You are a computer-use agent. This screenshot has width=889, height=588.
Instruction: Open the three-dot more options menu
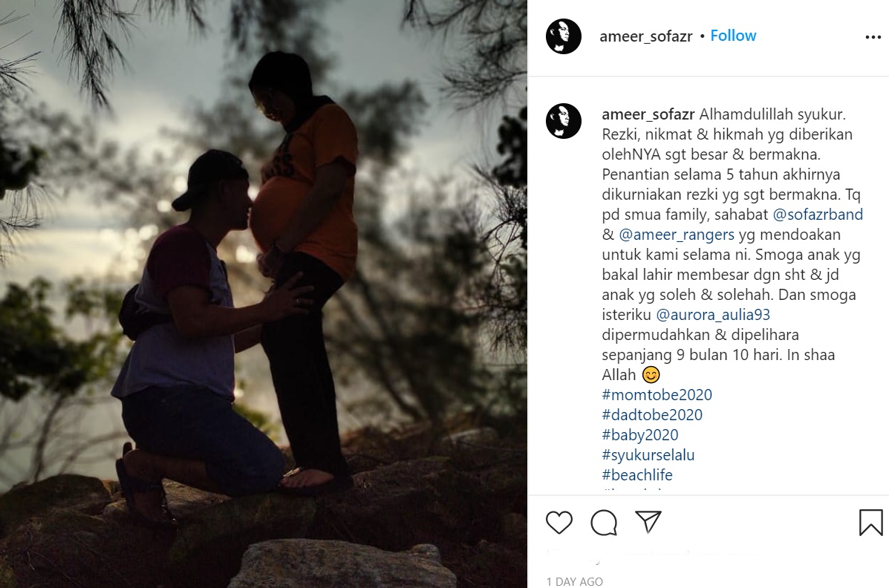pos(873,37)
